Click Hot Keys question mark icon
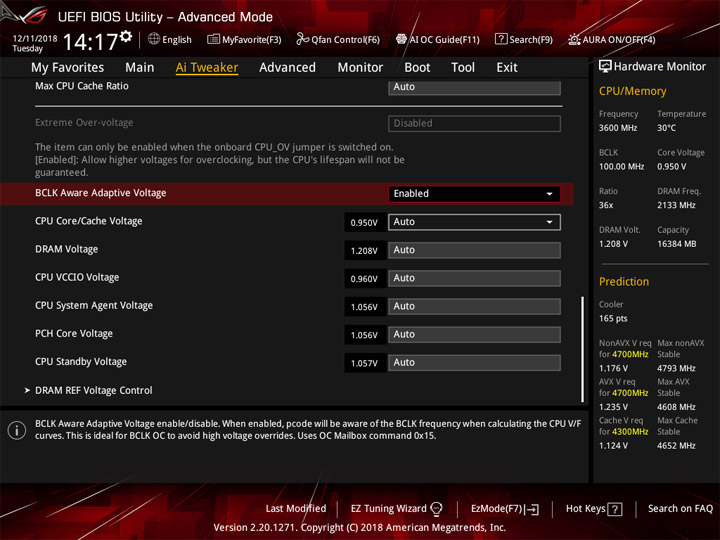The image size is (720, 540). 614,509
